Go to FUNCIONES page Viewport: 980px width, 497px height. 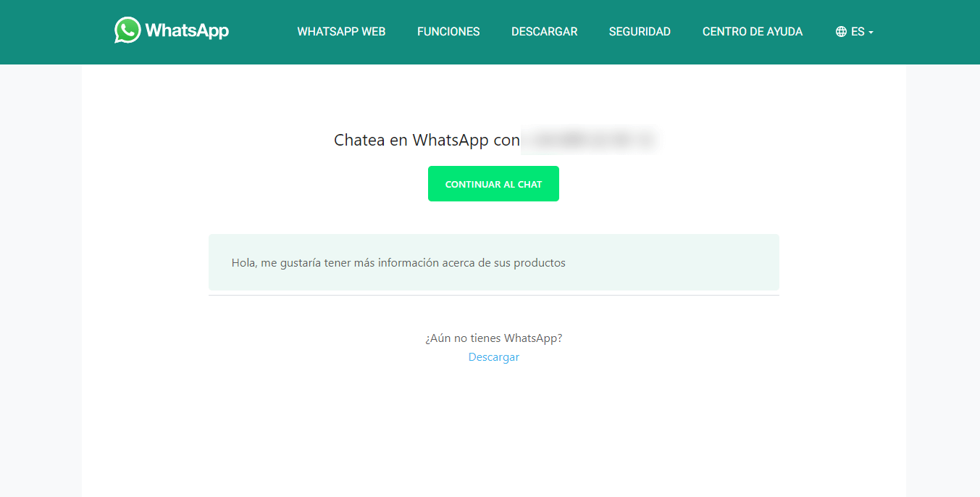click(x=448, y=32)
